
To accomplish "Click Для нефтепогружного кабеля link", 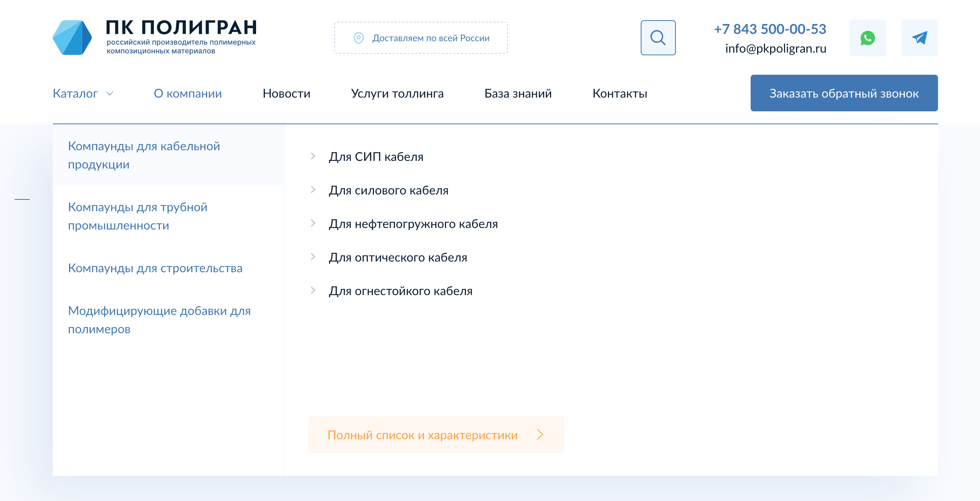I will [x=413, y=224].
